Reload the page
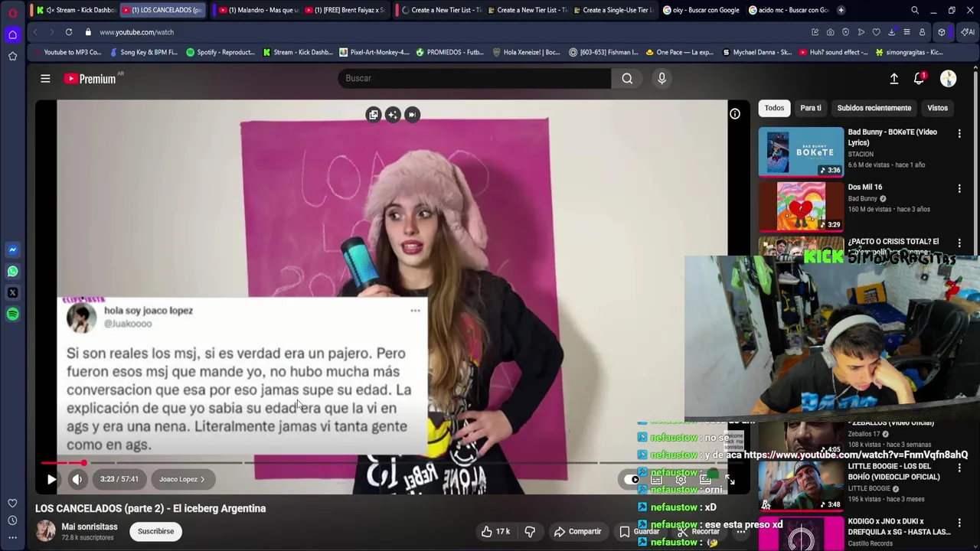The width and height of the screenshot is (980, 551). (68, 32)
